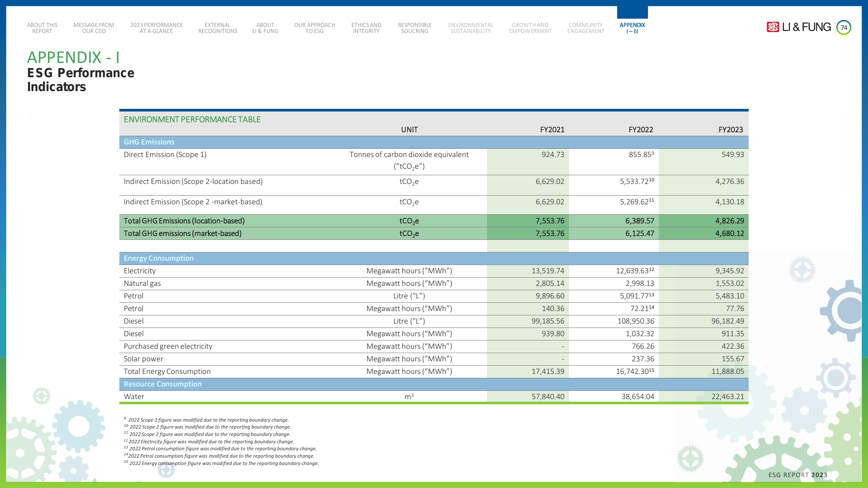Viewport: 868px width, 488px height.
Task: Select the FY2022 column header
Action: pyautogui.click(x=641, y=130)
